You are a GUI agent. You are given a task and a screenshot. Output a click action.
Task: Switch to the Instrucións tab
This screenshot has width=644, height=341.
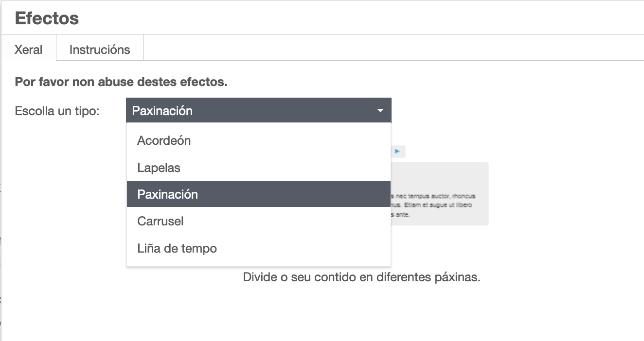point(100,49)
